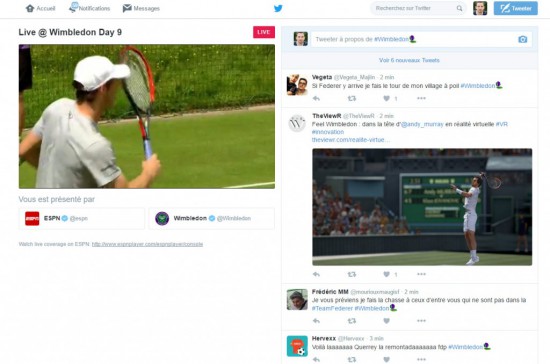This screenshot has height=364, width=550.
Task: Show the 6 nouveaux Tweets
Action: click(x=409, y=60)
